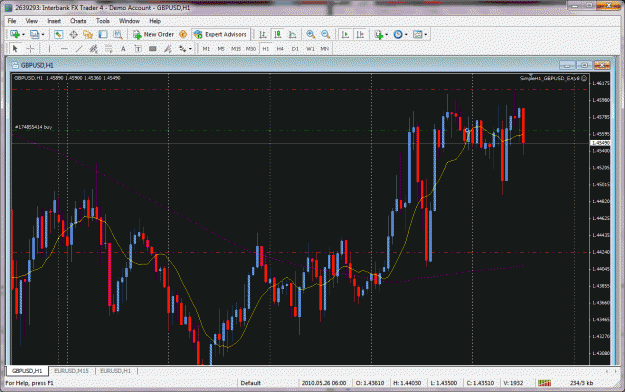Click the 2010.05.26 06:00 status bar date
The width and height of the screenshot is (625, 392).
point(324,383)
